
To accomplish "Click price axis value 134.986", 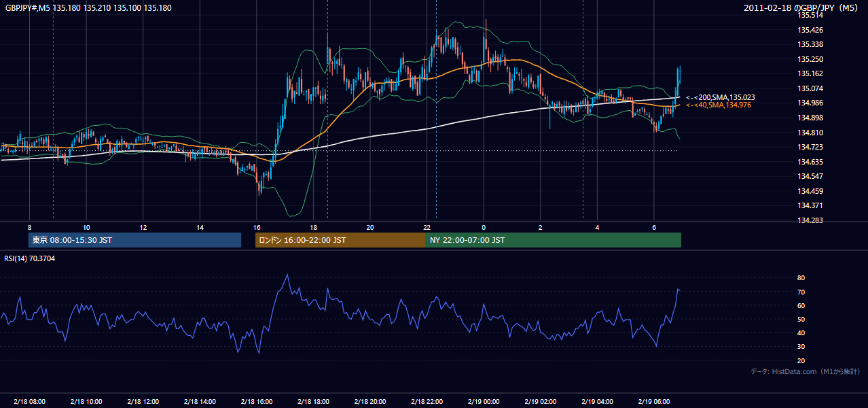I will pyautogui.click(x=810, y=103).
